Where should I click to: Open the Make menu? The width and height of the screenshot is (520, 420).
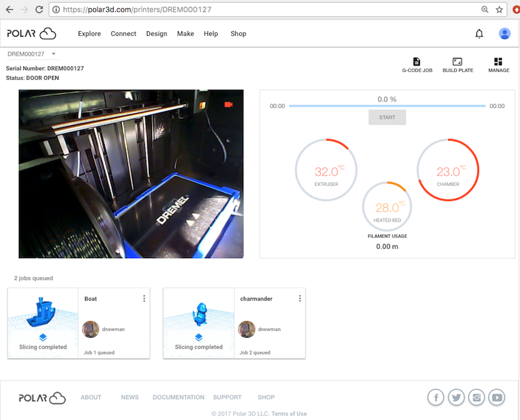pyautogui.click(x=185, y=34)
